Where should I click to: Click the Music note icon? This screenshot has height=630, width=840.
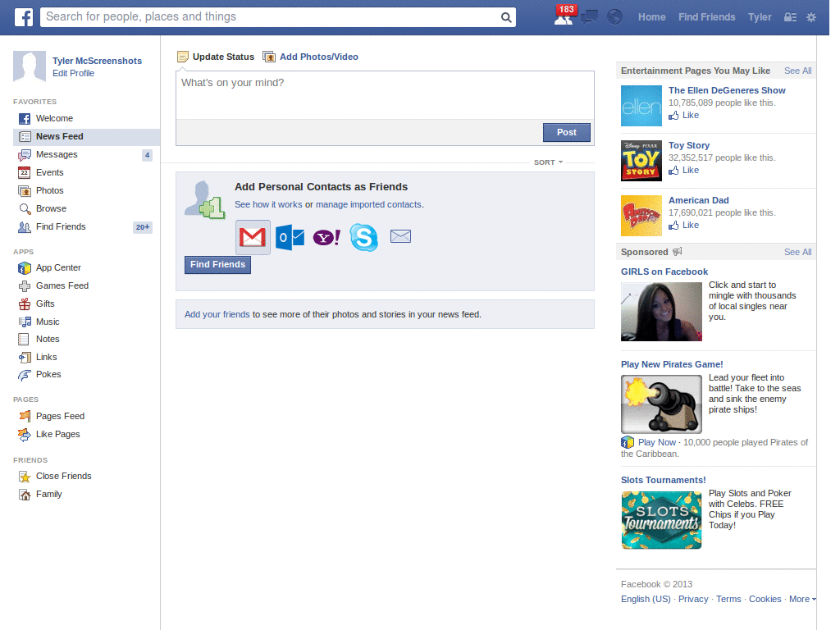(x=25, y=322)
